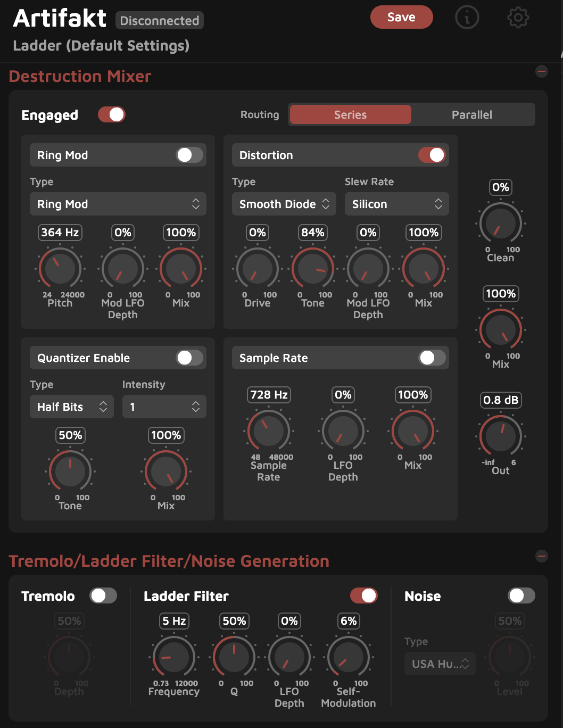Click the Ladder Filter Q knob
Screen dimensions: 563x728
[234, 657]
